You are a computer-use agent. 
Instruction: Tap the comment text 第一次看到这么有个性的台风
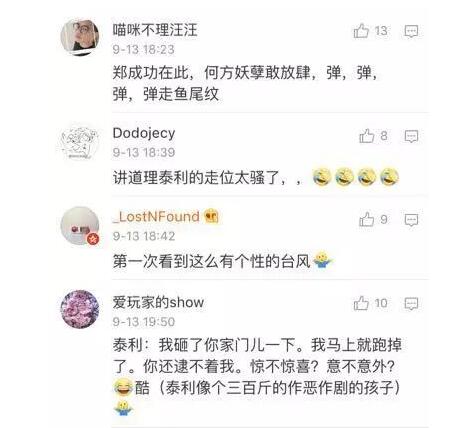(212, 261)
